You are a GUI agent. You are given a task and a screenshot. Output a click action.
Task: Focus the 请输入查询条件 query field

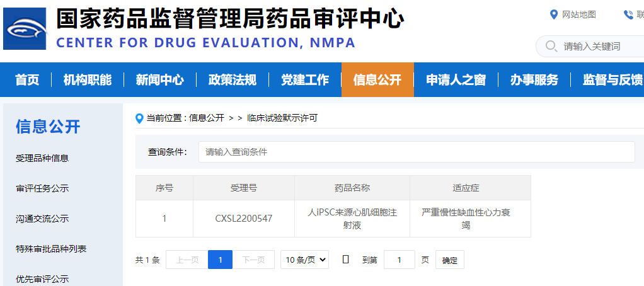[x=417, y=152]
